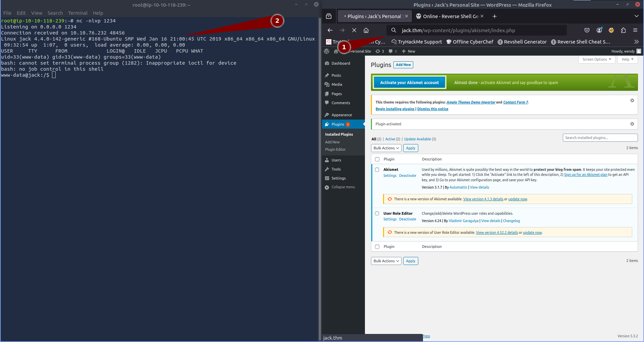The width and height of the screenshot is (644, 342).
Task: List all Firefox tabs dropdown arrow
Action: pos(636,16)
